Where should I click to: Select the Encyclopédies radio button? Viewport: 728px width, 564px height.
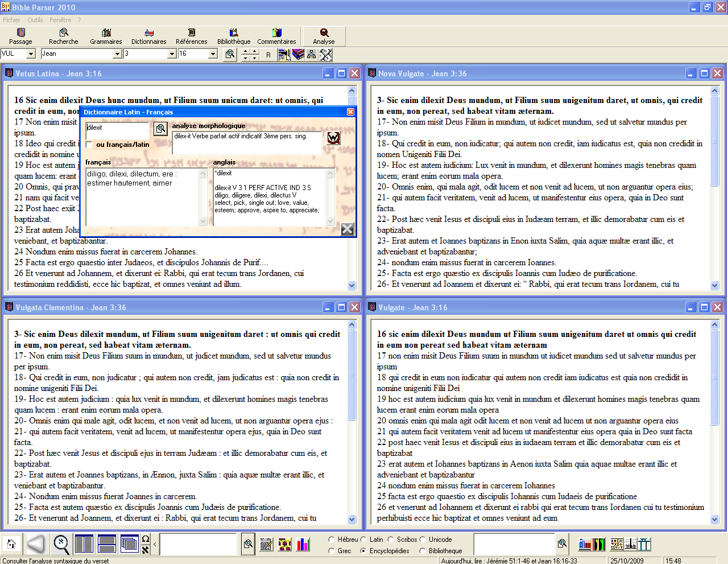point(363,551)
